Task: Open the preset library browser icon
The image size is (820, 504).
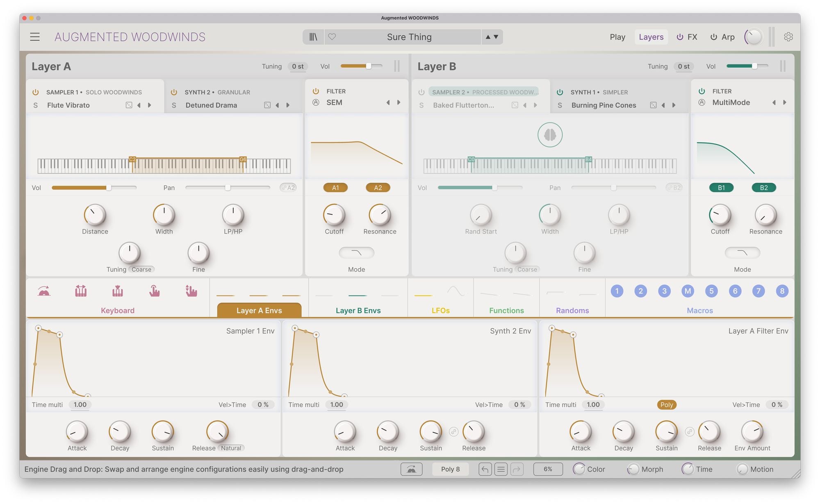Action: click(x=313, y=37)
